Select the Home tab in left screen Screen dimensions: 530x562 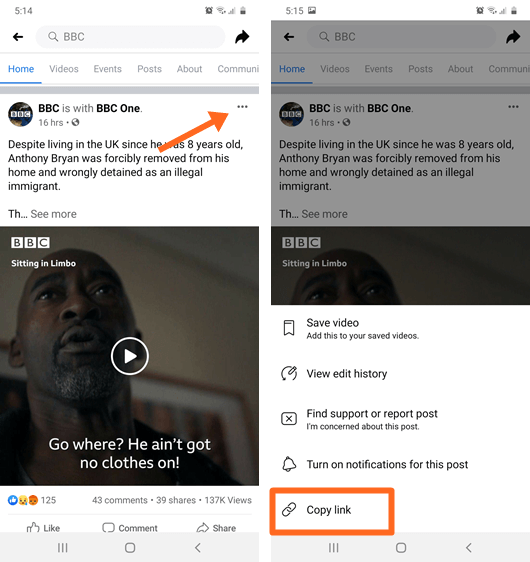click(x=21, y=69)
